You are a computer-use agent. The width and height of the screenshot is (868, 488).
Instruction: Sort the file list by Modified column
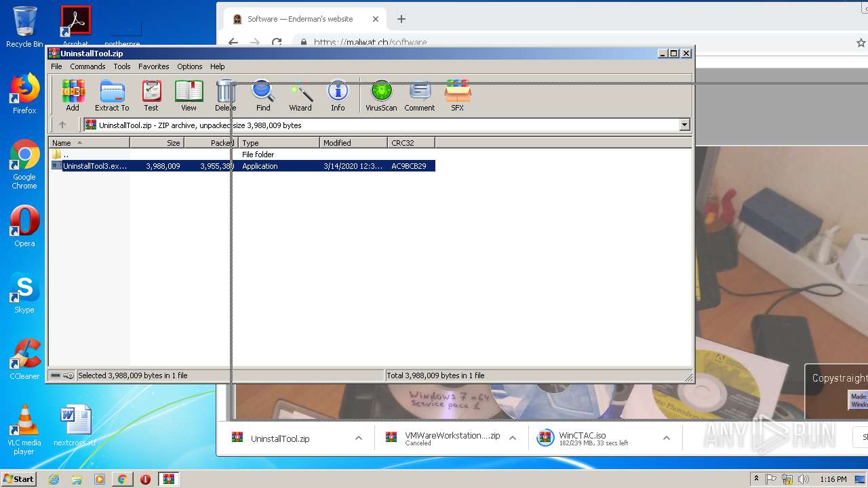pyautogui.click(x=353, y=142)
